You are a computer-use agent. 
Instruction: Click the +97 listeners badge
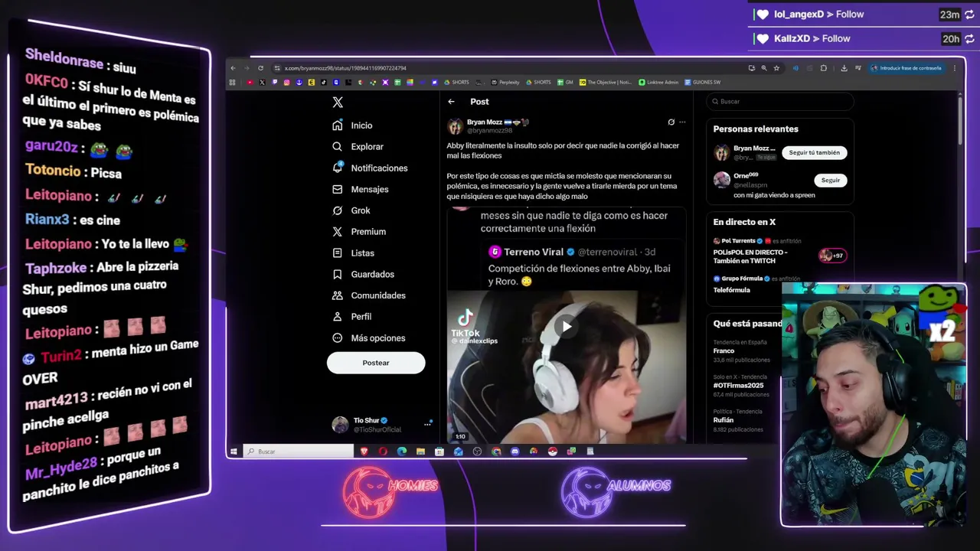click(832, 256)
